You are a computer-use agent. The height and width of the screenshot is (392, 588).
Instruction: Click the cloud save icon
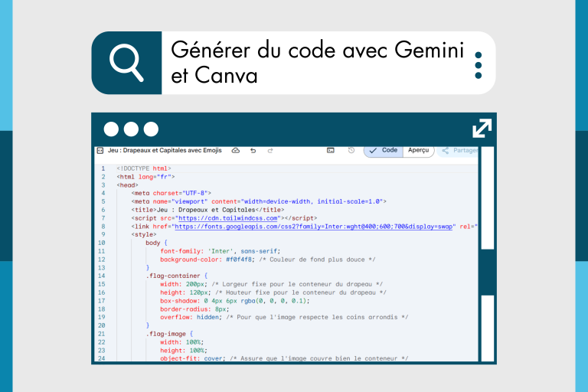(x=236, y=150)
